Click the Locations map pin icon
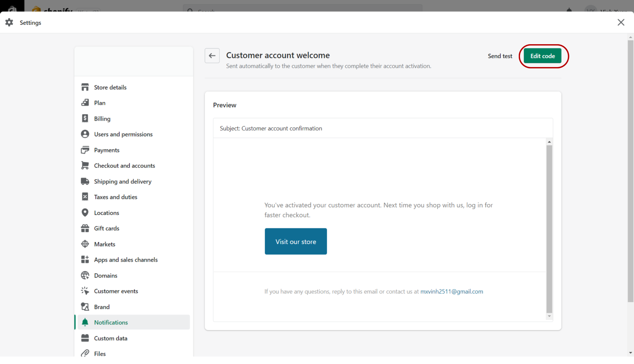 (x=85, y=212)
